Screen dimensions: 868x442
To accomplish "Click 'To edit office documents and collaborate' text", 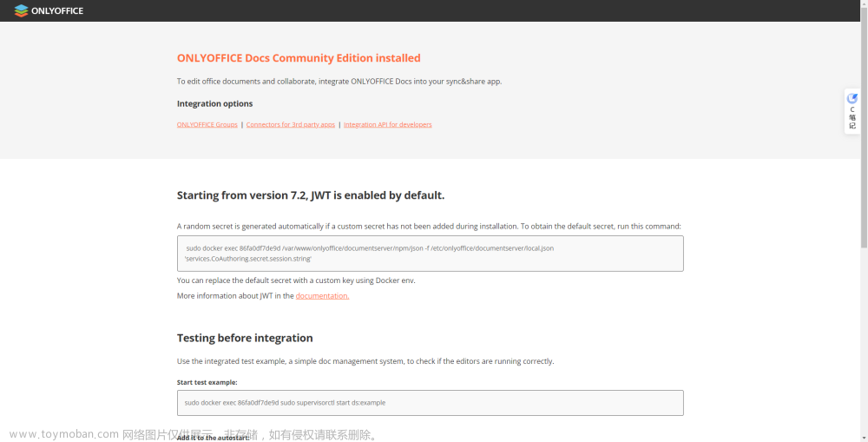I will (339, 82).
